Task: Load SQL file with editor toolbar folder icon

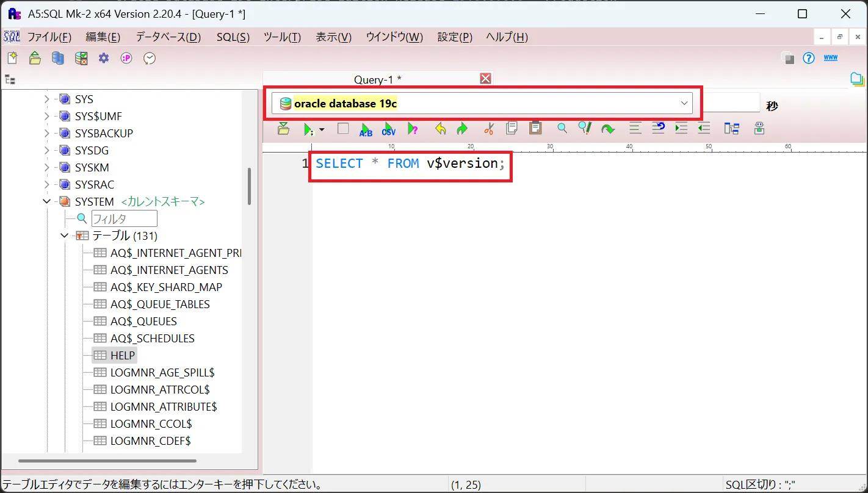Action: click(283, 128)
